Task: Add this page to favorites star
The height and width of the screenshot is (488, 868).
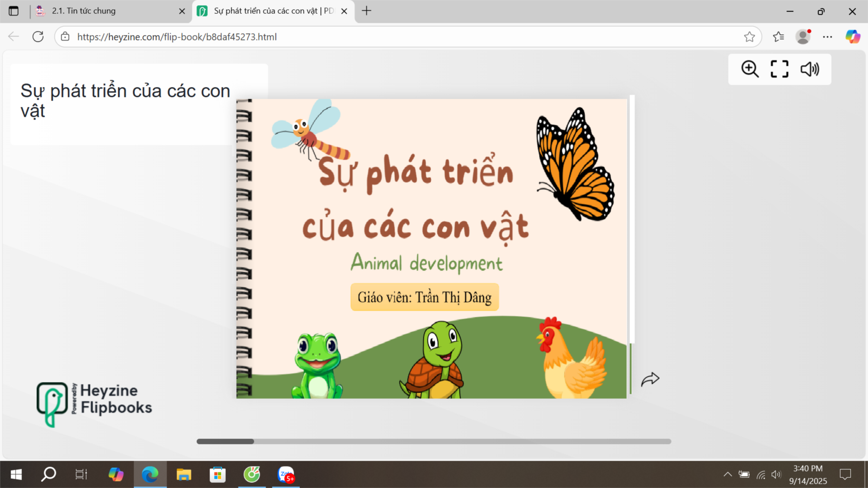Action: pos(749,37)
